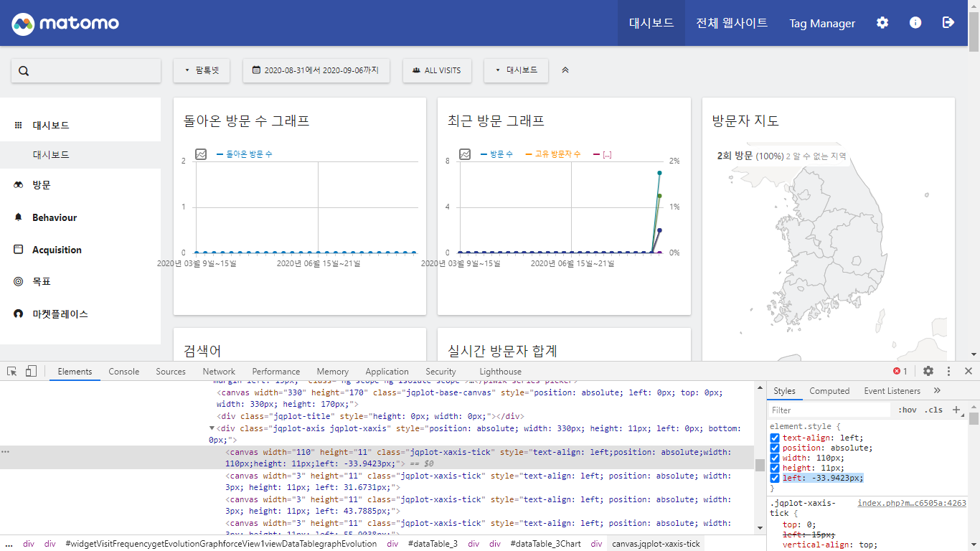Open the Computed styles tab
980x551 pixels.
coord(829,391)
